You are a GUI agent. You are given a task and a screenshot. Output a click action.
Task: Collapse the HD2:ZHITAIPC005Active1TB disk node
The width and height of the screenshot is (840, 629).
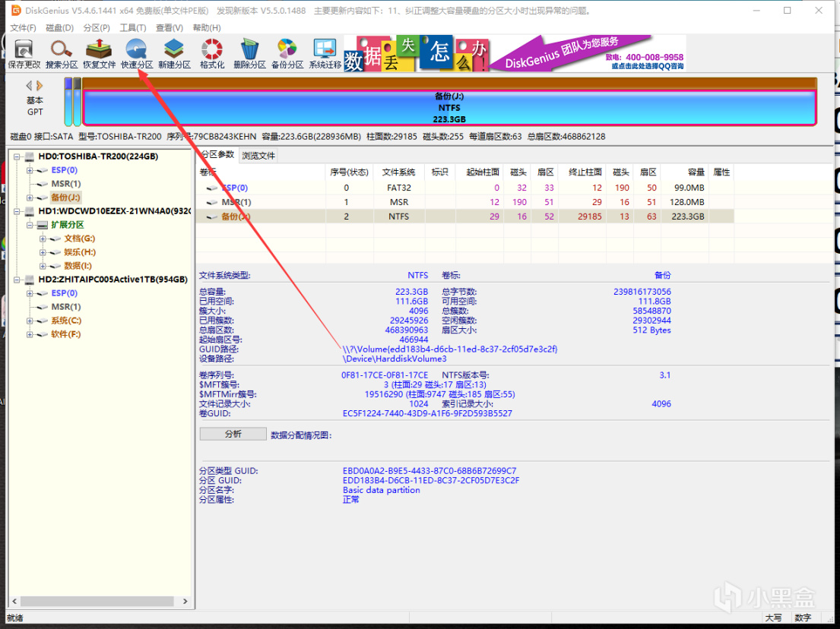17,280
